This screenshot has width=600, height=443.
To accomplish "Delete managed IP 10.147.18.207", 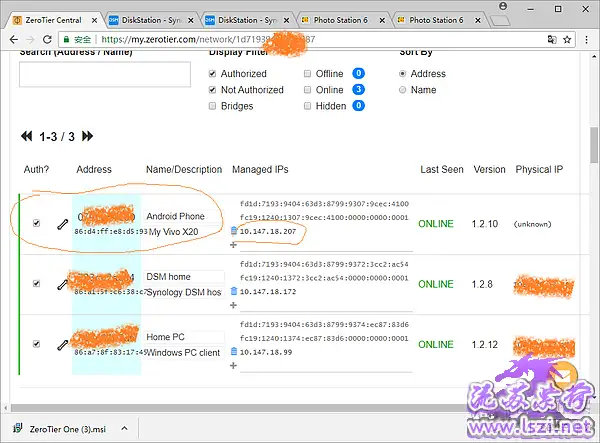I will pos(234,231).
